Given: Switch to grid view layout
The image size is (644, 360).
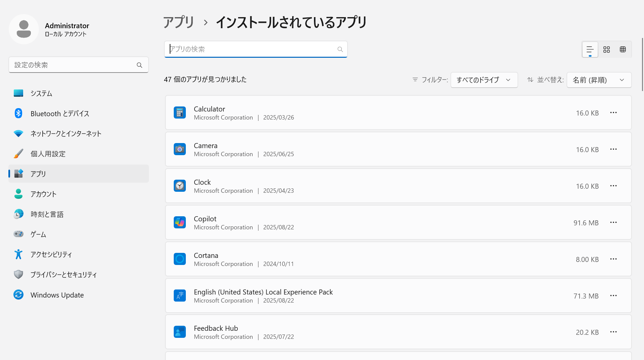Looking at the screenshot, I should click(x=606, y=50).
